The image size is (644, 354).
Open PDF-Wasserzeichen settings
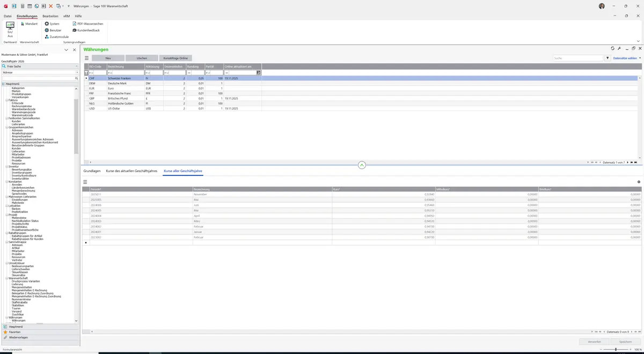click(x=88, y=24)
